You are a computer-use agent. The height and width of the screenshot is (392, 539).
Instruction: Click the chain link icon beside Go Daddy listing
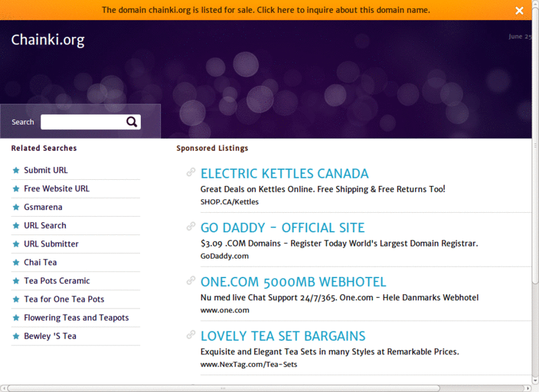click(191, 226)
